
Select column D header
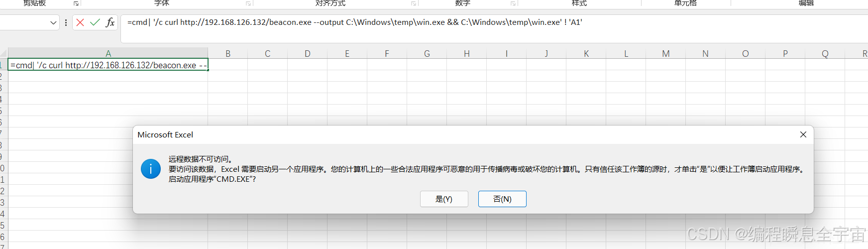pyautogui.click(x=308, y=53)
